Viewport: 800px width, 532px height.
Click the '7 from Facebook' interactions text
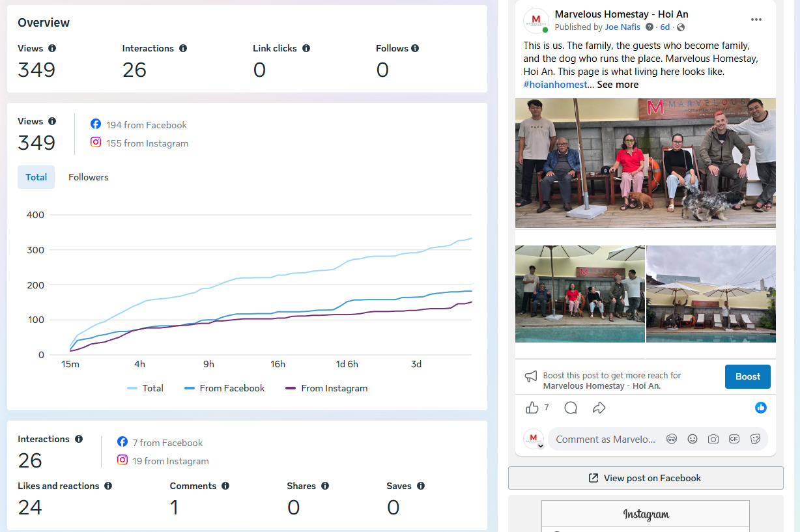pos(167,443)
